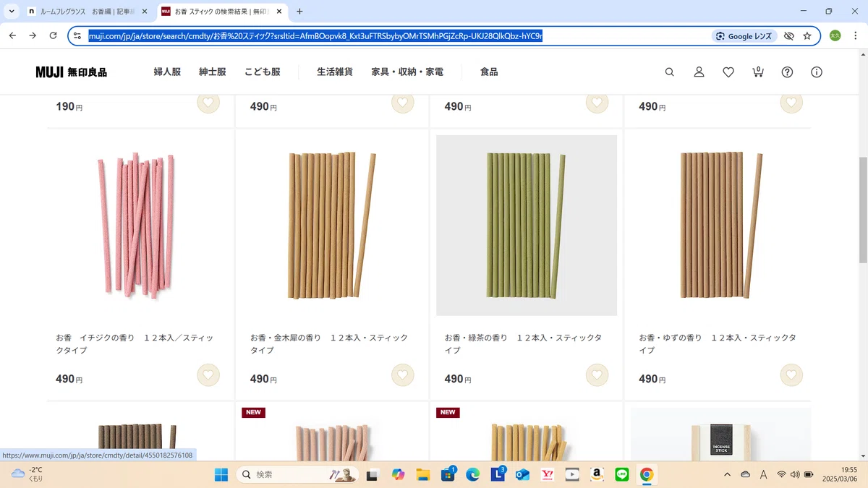Open favorites heart icon in MUJI header
Viewport: 868px width, 488px height.
(728, 72)
